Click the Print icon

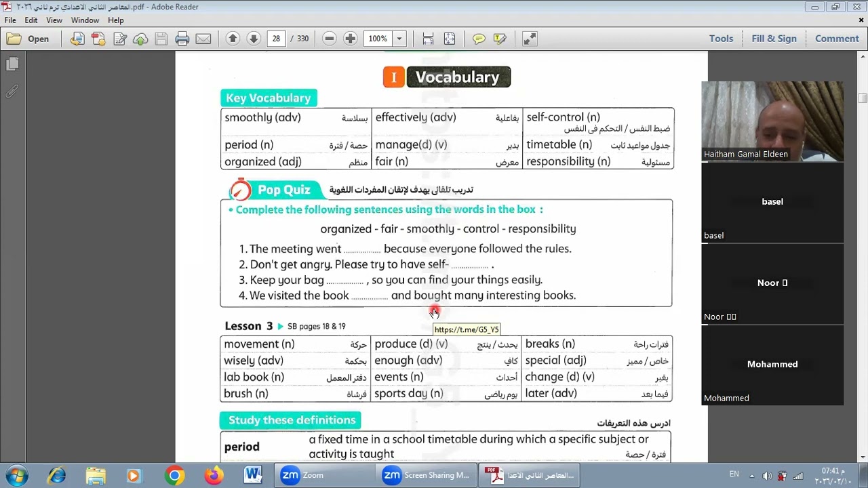182,39
